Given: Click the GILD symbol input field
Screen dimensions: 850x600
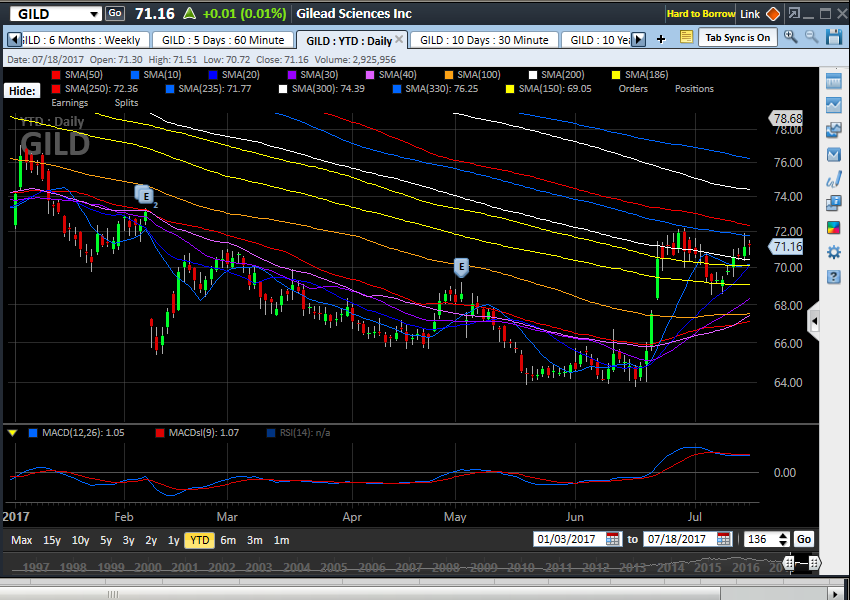Looking at the screenshot, I should [49, 14].
